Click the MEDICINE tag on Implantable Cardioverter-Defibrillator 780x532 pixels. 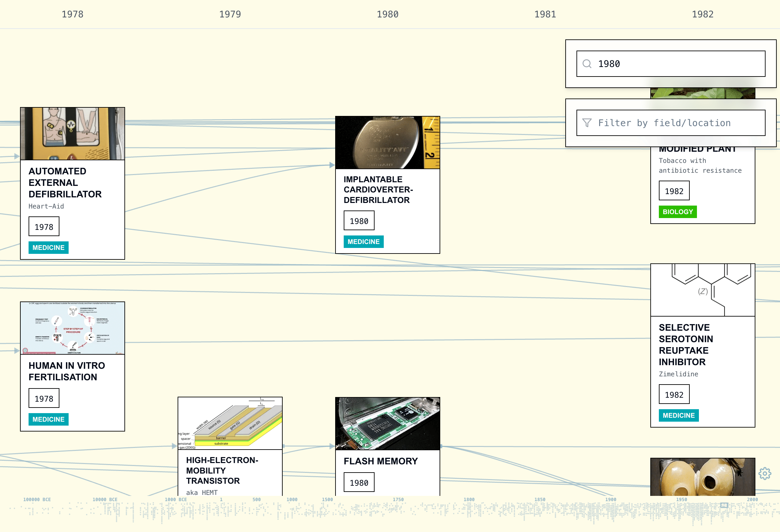coord(363,242)
